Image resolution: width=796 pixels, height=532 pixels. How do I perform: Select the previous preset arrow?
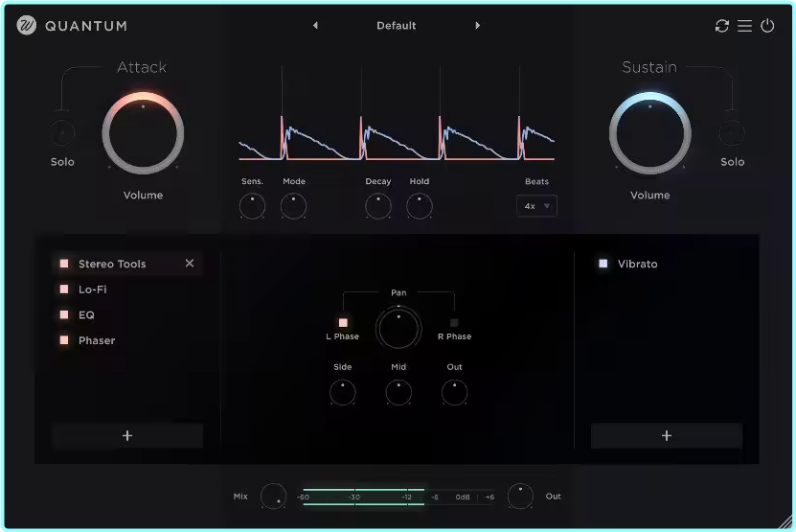(316, 26)
